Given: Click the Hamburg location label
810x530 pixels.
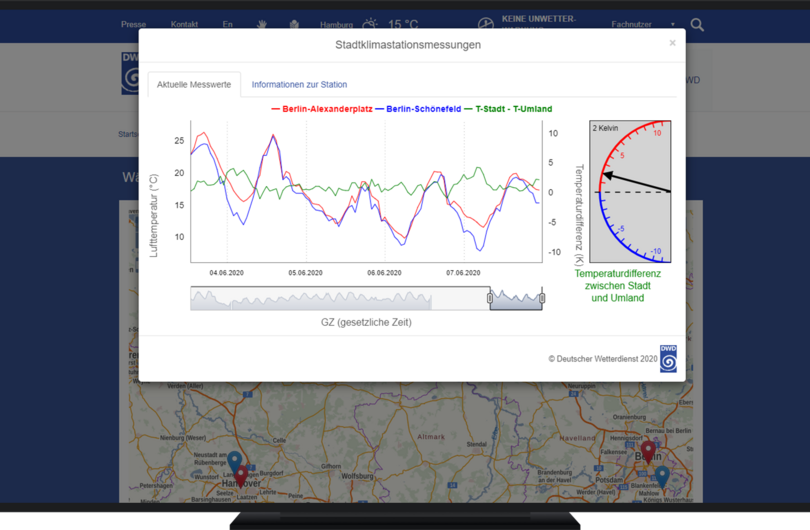Looking at the screenshot, I should (336, 24).
